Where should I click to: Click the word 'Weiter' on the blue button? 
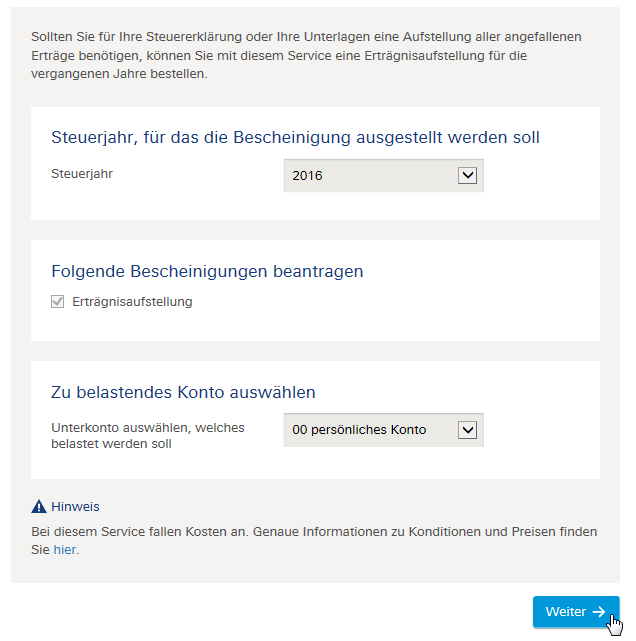(x=566, y=612)
